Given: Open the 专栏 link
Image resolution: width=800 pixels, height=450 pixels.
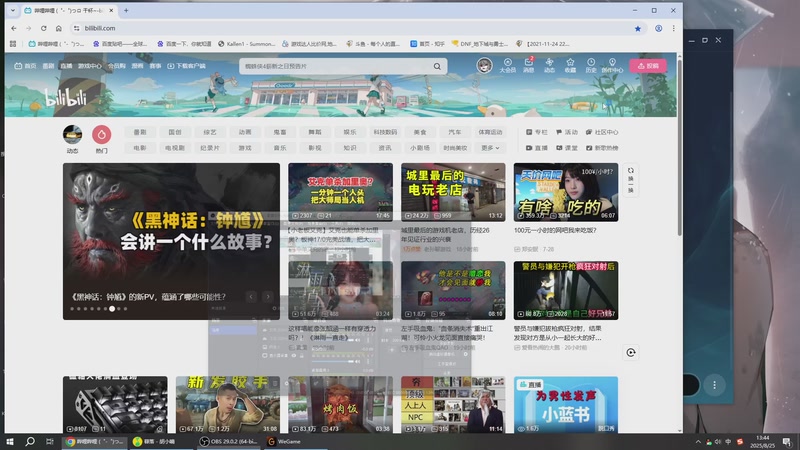Looking at the screenshot, I should click(537, 132).
